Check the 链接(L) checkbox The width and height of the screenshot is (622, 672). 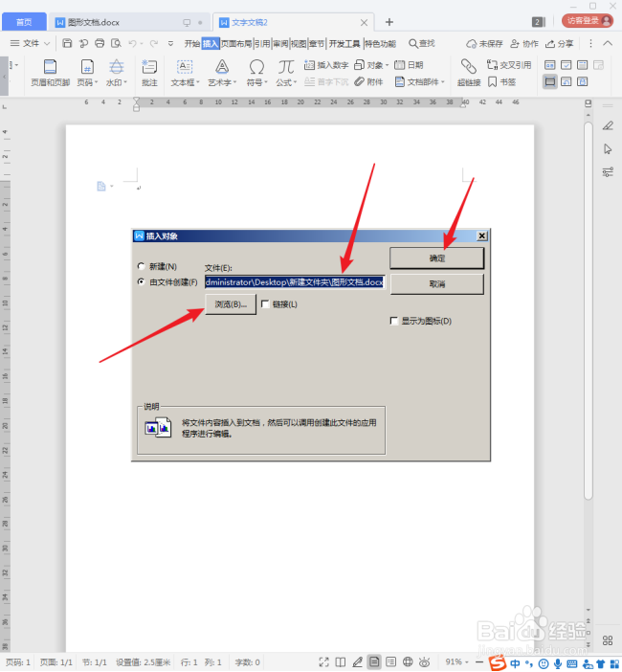coord(265,303)
